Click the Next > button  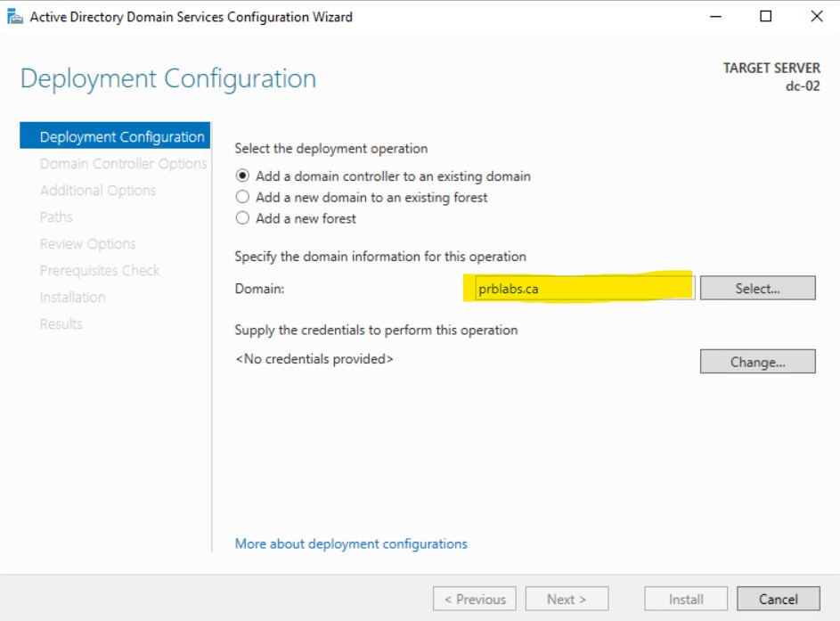(567, 600)
